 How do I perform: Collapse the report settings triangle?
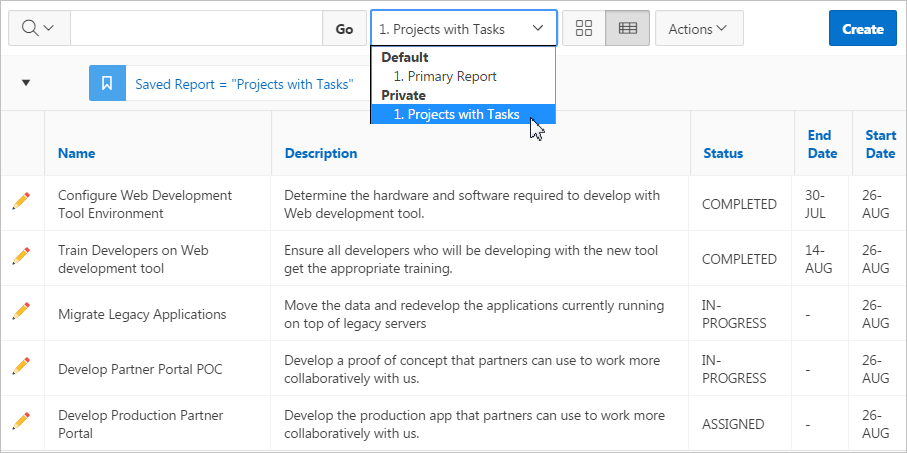pos(26,83)
